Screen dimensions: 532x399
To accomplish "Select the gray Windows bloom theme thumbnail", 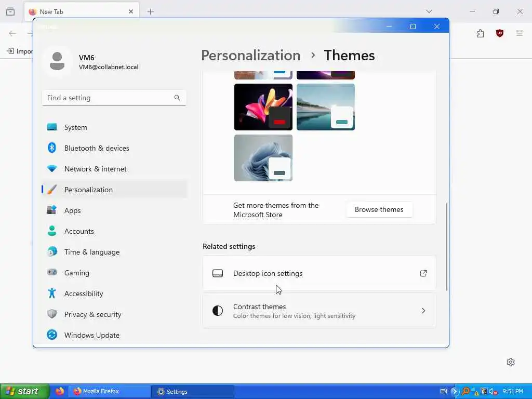I will (263, 158).
